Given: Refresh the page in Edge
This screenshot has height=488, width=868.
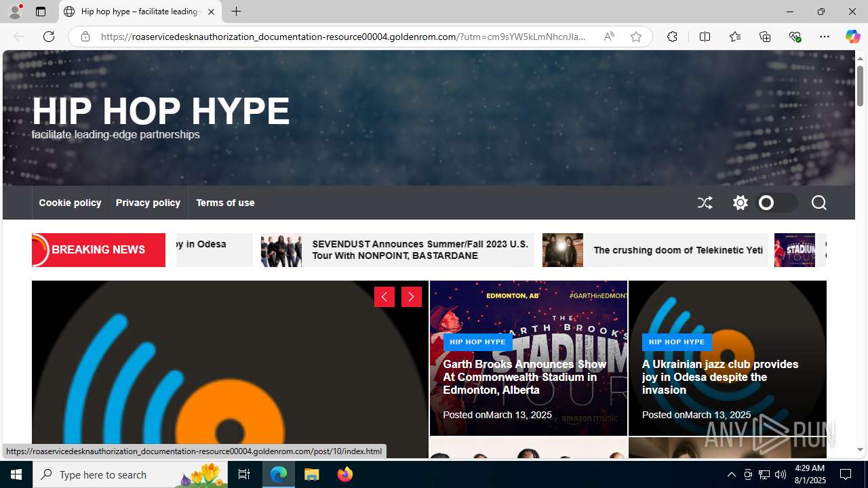Looking at the screenshot, I should (x=49, y=37).
